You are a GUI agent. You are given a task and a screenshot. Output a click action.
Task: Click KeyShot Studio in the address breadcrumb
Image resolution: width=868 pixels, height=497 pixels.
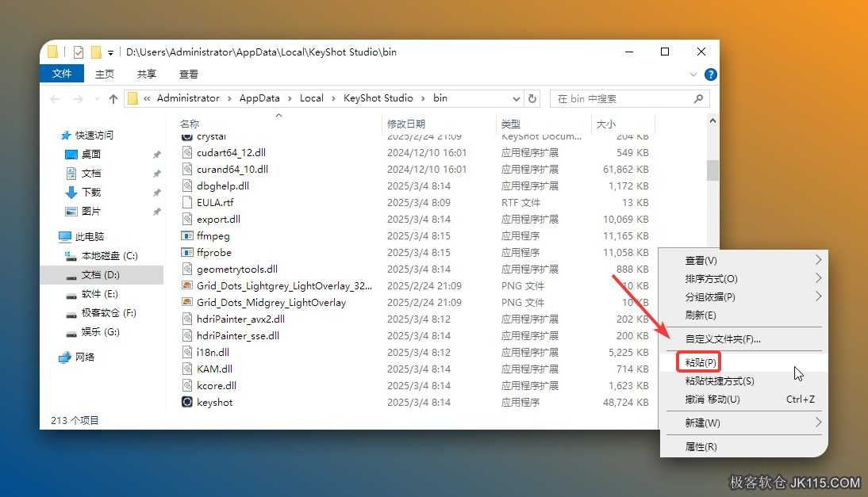point(378,97)
